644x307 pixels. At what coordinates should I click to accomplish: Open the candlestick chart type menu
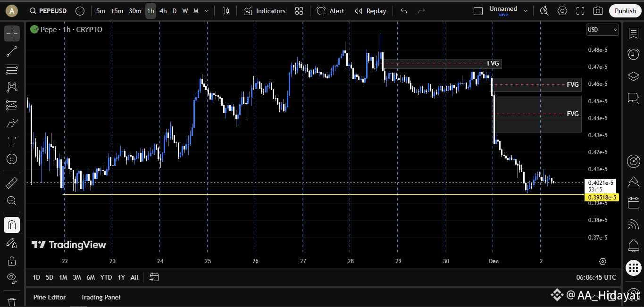[226, 11]
